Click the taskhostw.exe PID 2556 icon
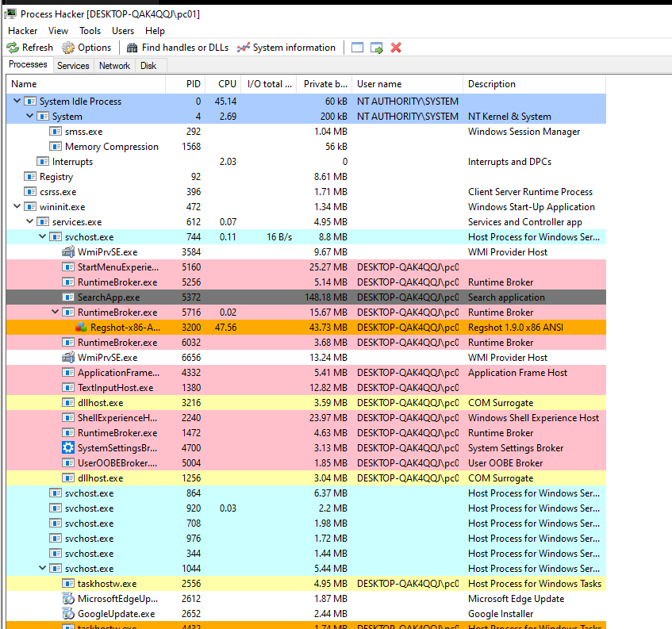This screenshot has width=672, height=629. coord(68,584)
